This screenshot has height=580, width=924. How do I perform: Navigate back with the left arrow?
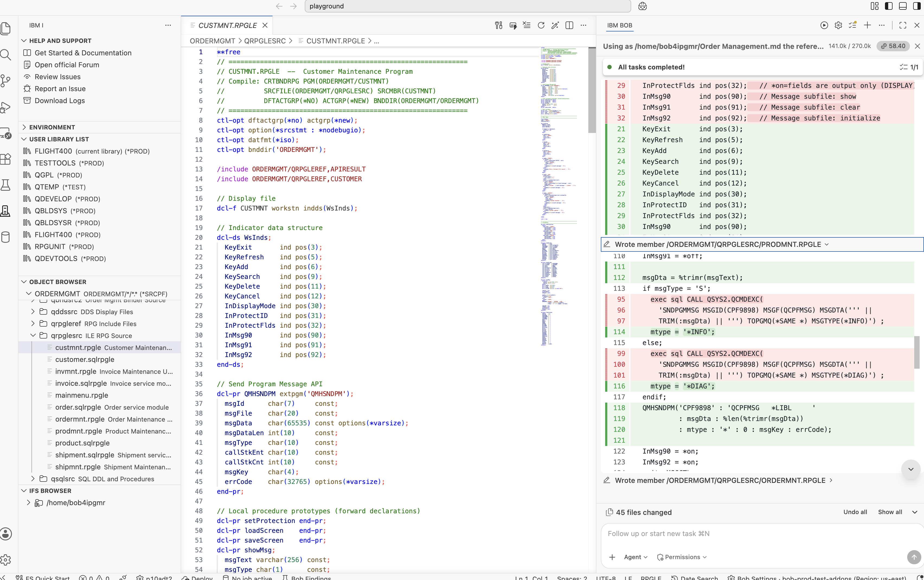coord(279,6)
